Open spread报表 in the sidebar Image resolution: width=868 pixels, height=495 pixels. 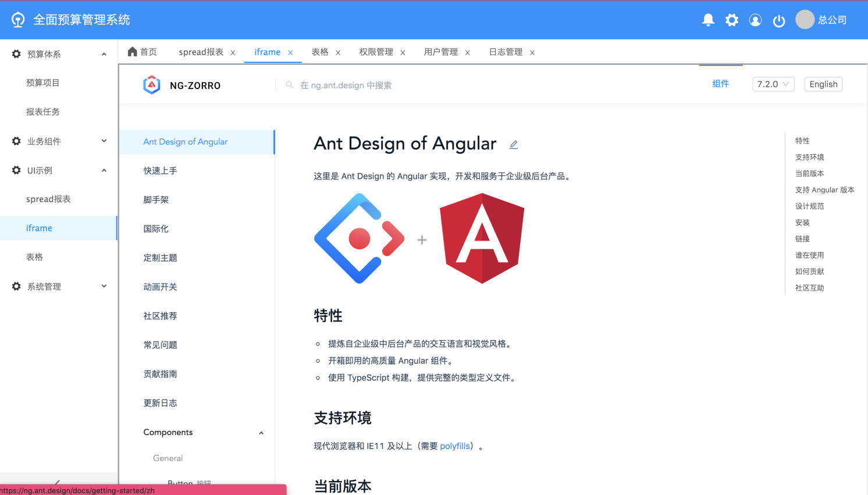48,199
